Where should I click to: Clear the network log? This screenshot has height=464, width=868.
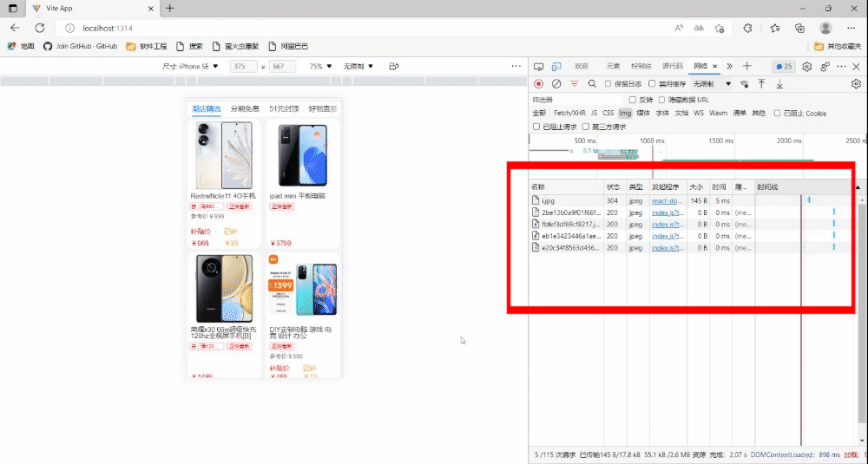coord(556,84)
